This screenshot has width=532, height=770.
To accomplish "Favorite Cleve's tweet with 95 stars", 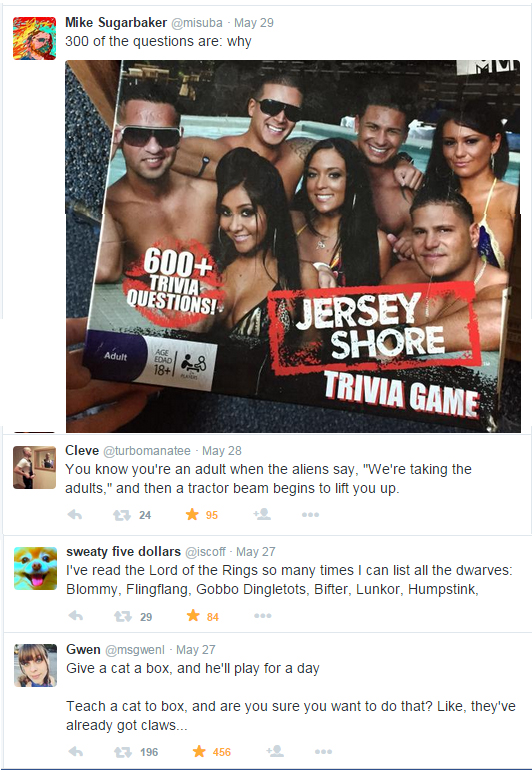I will 192,514.
